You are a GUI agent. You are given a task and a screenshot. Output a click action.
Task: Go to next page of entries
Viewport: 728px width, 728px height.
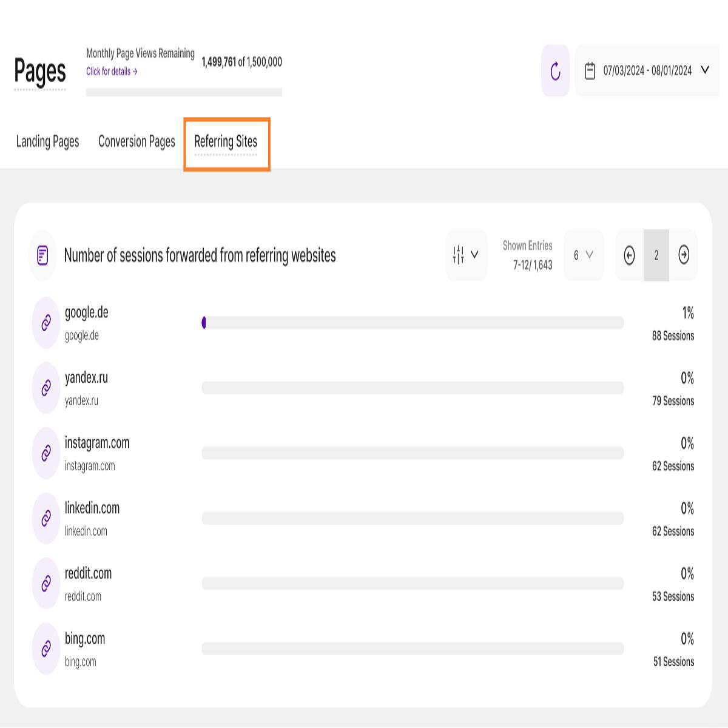click(x=684, y=255)
